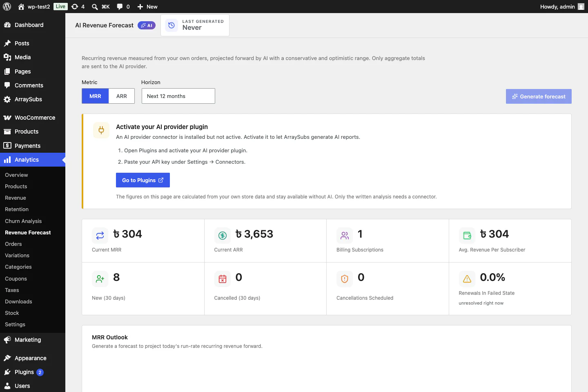The width and height of the screenshot is (588, 392).
Task: Click the plug icon in activation notice
Action: click(x=101, y=130)
